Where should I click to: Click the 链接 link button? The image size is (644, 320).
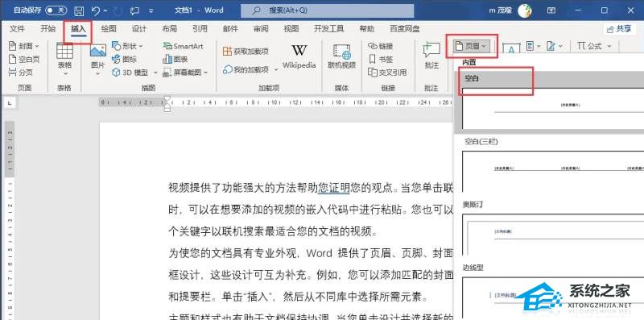coord(380,46)
